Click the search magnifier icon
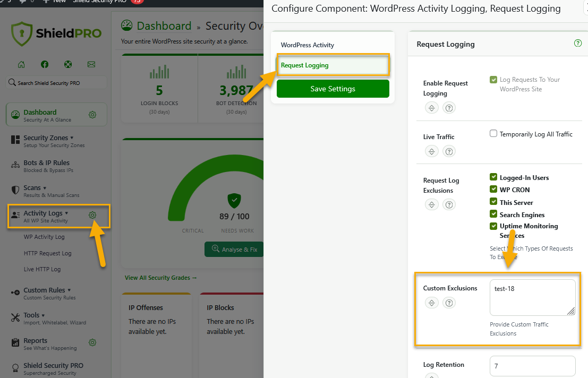This screenshot has height=378, width=588. point(12,82)
